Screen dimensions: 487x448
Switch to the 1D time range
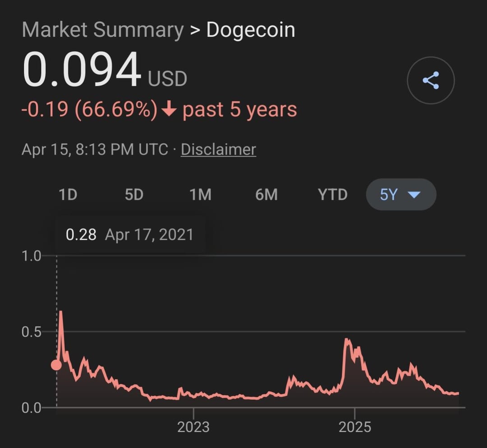68,195
